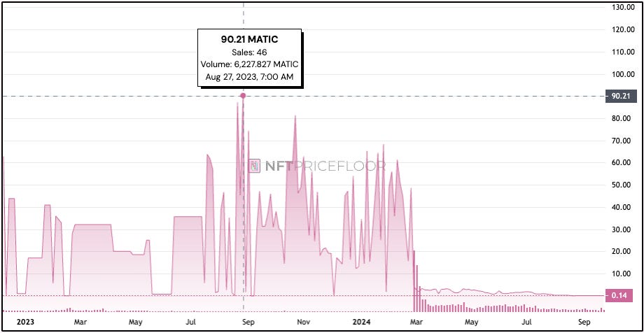Click the first Jul label on the time axis

(x=191, y=322)
